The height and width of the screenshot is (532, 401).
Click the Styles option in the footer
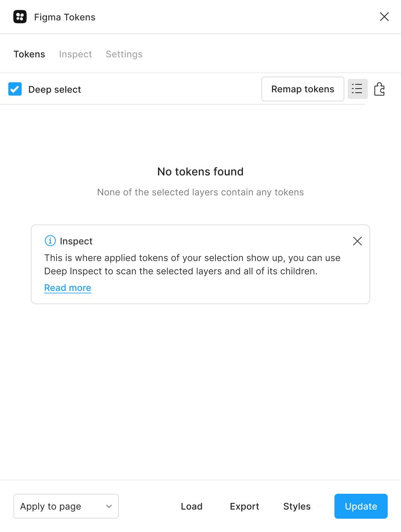(297, 506)
